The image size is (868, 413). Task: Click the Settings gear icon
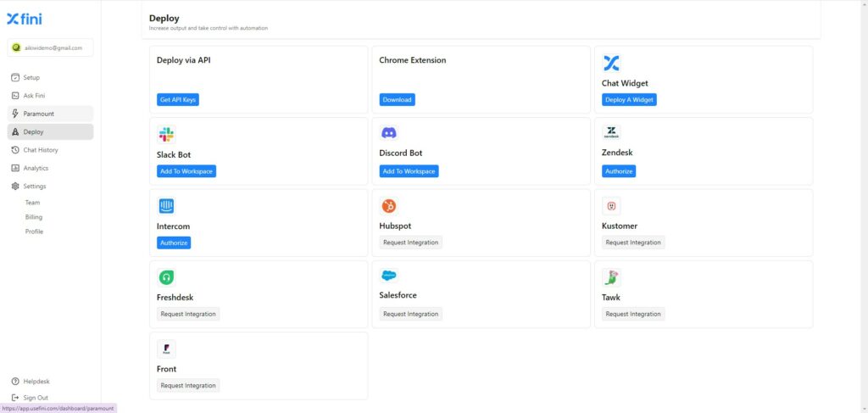[15, 187]
